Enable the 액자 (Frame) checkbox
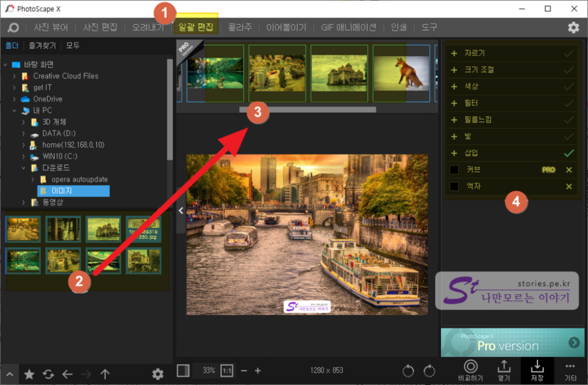This screenshot has height=385, width=588. [454, 186]
